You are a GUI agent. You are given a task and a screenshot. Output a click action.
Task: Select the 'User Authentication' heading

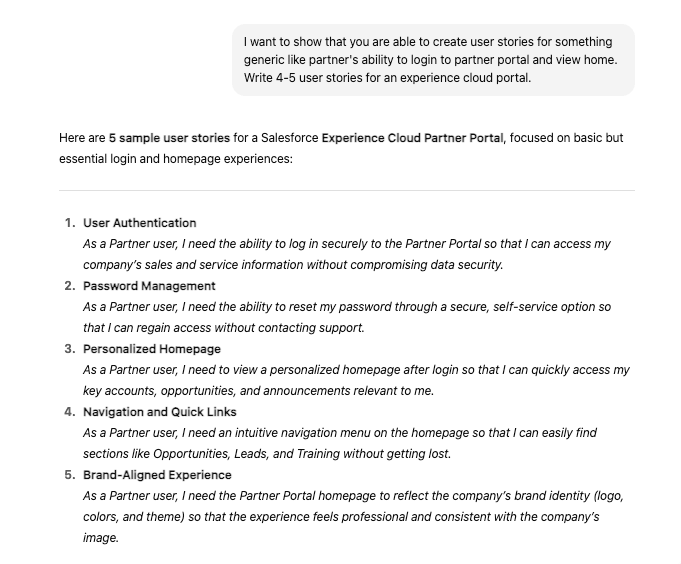(x=139, y=223)
